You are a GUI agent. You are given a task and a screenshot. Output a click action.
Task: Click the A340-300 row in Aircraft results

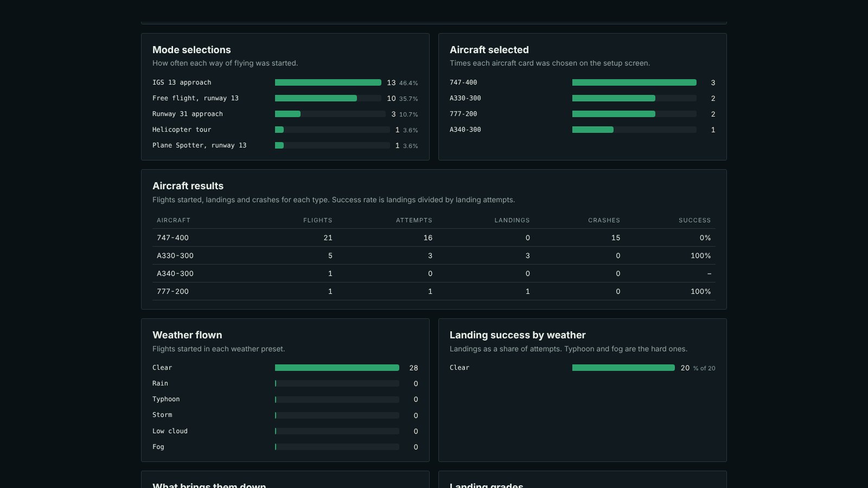[x=434, y=273]
